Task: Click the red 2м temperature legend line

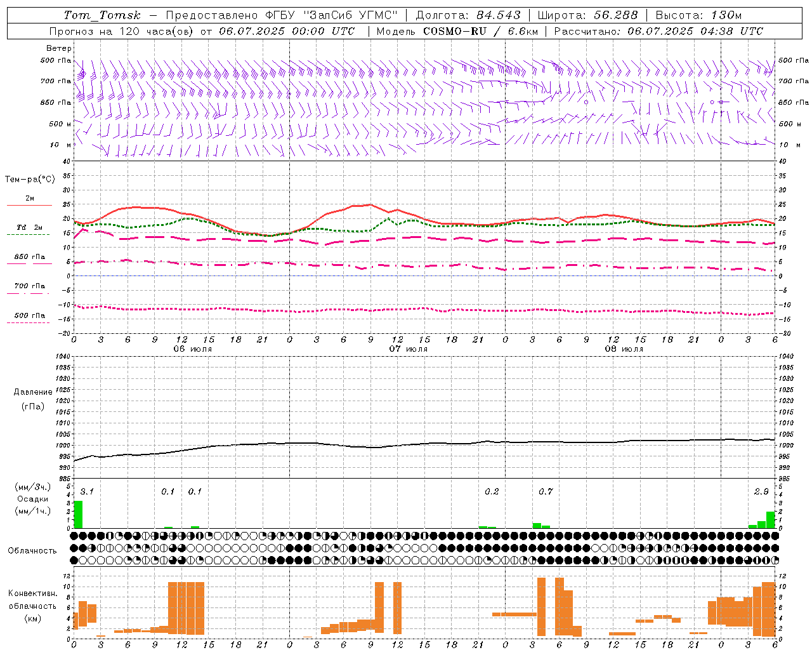Action: (29, 201)
